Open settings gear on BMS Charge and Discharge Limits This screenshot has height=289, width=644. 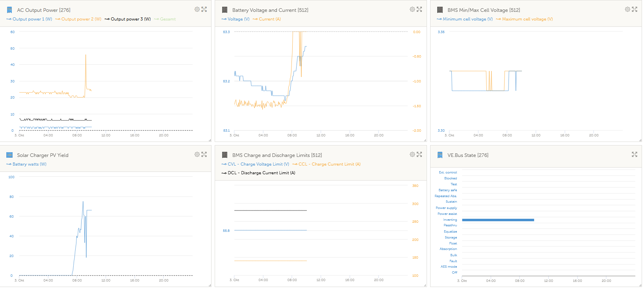point(412,155)
